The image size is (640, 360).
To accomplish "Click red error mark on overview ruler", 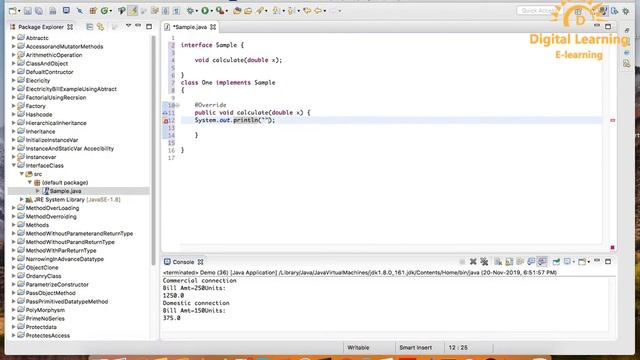I will pyautogui.click(x=612, y=120).
